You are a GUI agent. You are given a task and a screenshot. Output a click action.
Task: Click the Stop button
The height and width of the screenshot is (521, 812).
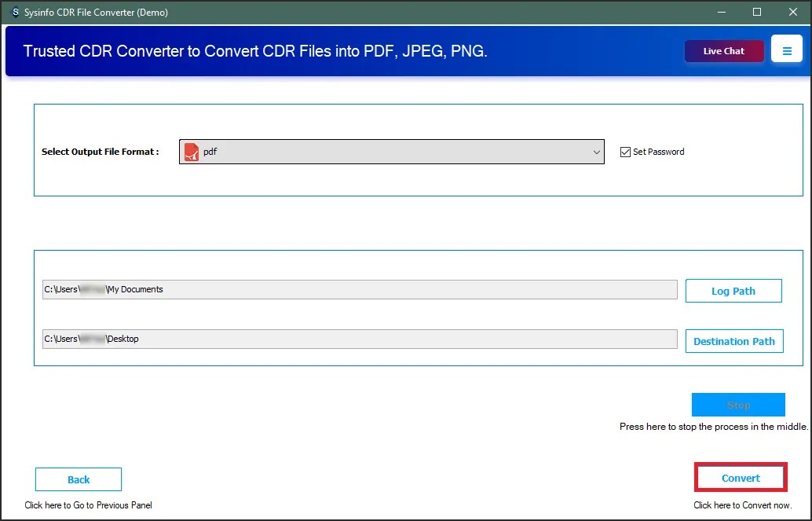[738, 404]
